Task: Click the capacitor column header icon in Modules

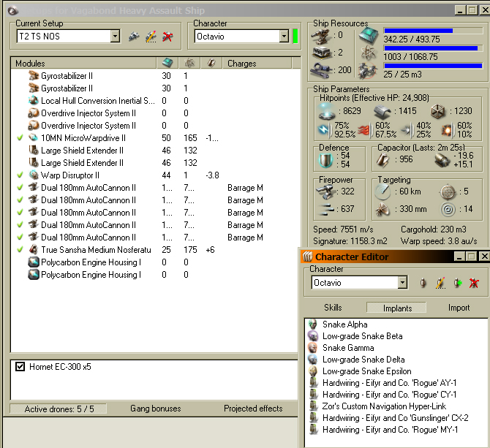Action: pos(211,63)
